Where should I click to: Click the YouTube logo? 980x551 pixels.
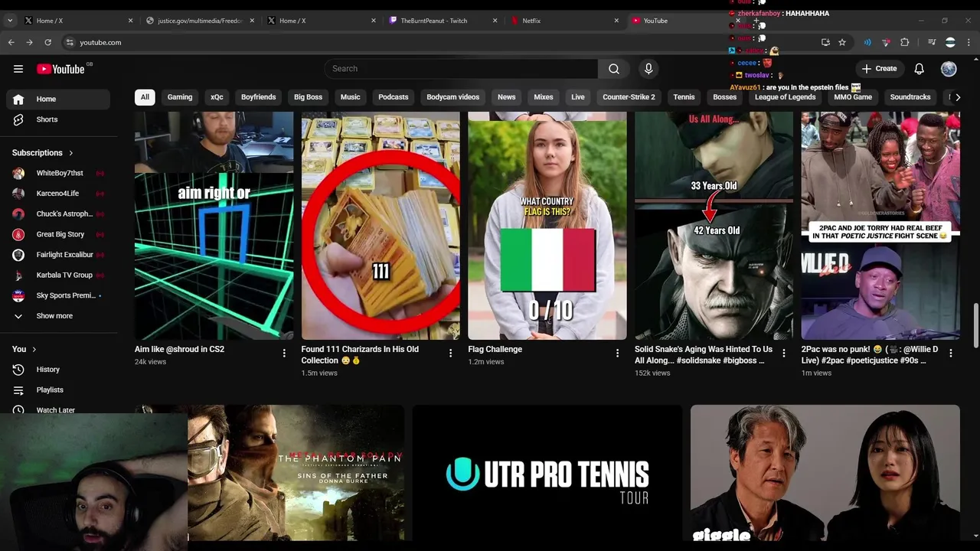point(60,69)
